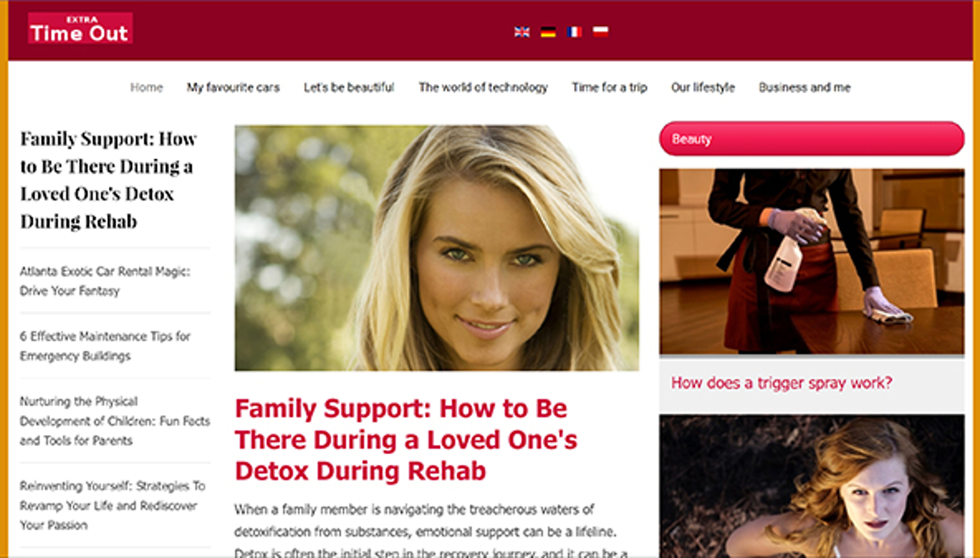
Task: Open the Time for a trip menu
Action: pos(609,87)
